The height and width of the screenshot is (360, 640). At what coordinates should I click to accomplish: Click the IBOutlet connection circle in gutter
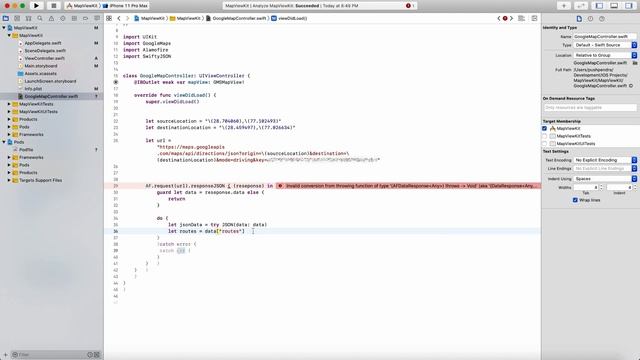pyautogui.click(x=116, y=82)
